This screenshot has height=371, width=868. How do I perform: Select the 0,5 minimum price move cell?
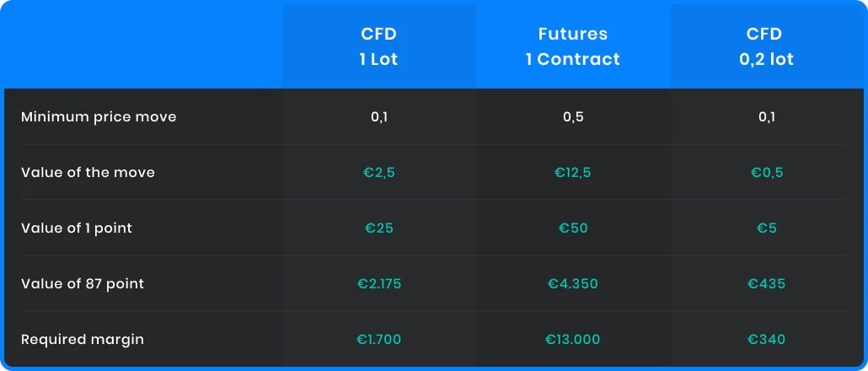[573, 117]
